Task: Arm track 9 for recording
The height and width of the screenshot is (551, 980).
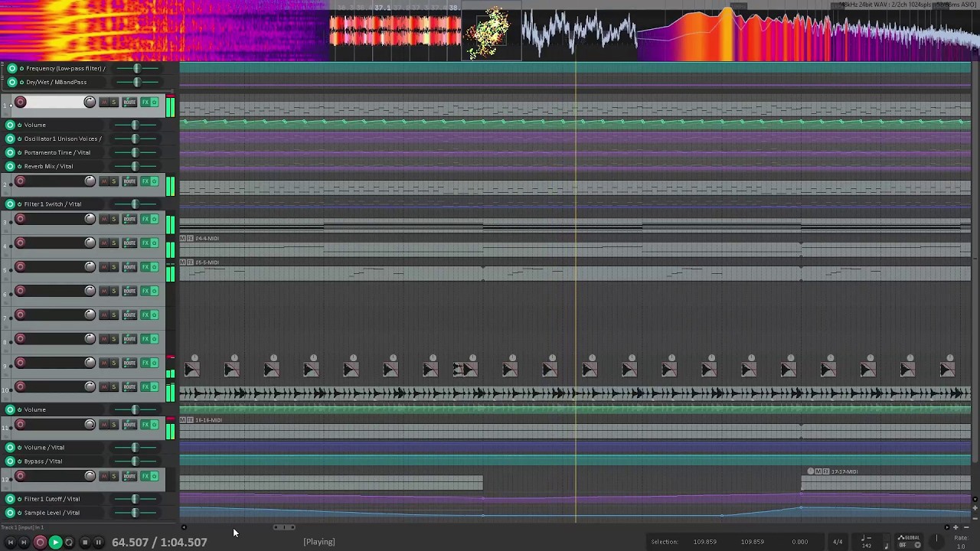Action: (x=21, y=363)
